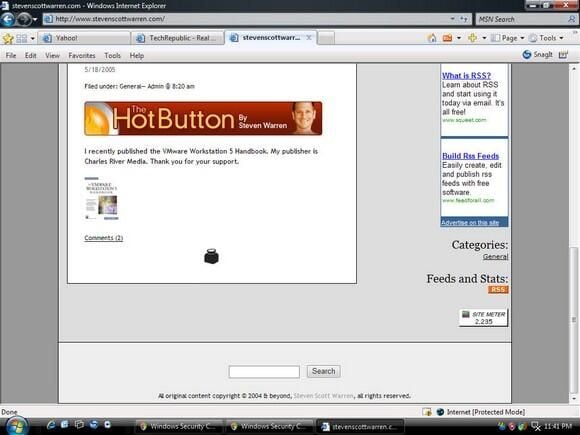
Task: Click the black inkwell icon below the post
Action: (x=212, y=256)
